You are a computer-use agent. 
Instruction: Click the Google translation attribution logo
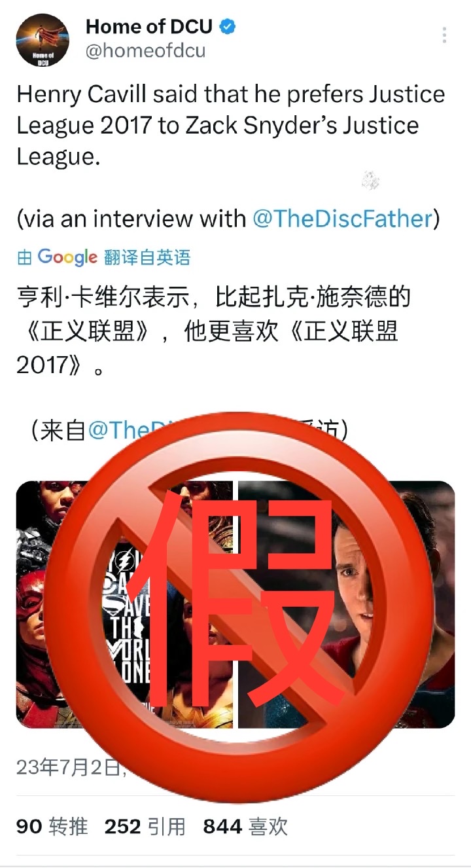pos(67,257)
